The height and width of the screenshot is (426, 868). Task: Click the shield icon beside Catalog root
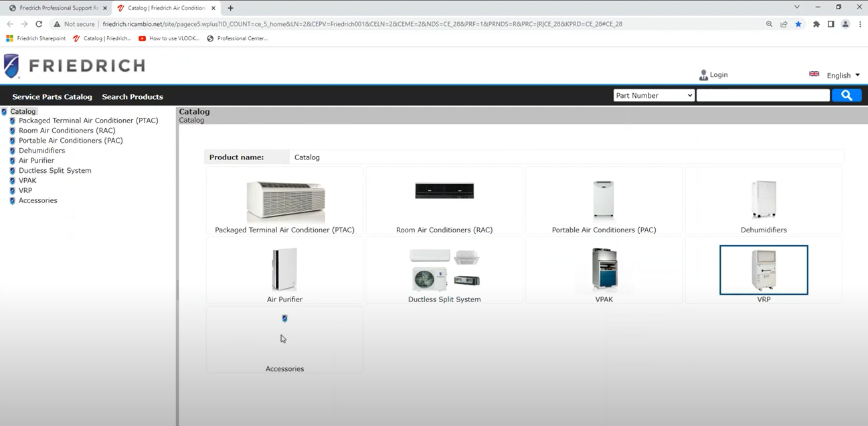pos(4,112)
